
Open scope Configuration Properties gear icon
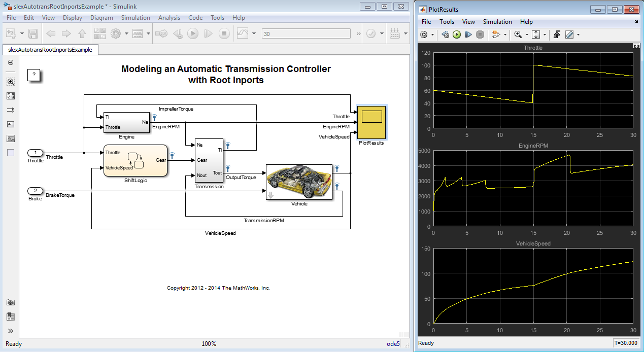[424, 34]
